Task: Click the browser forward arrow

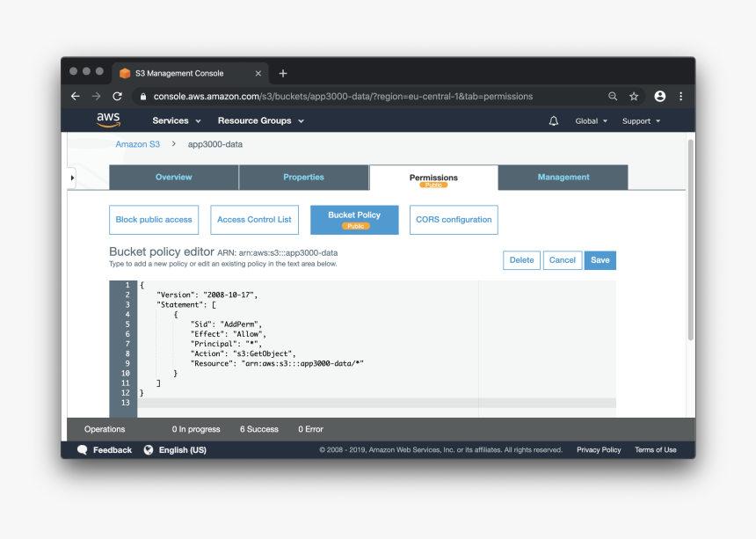Action: [97, 97]
